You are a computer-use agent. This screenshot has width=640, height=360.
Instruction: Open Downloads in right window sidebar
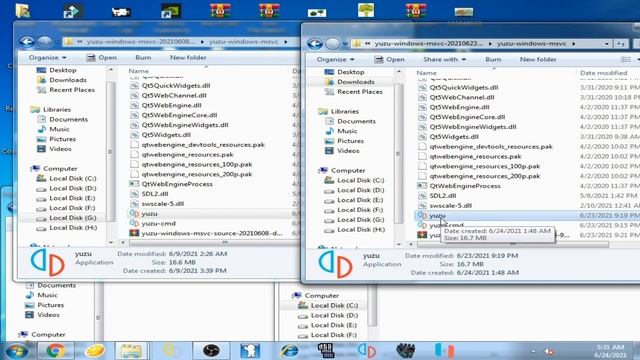click(356, 82)
